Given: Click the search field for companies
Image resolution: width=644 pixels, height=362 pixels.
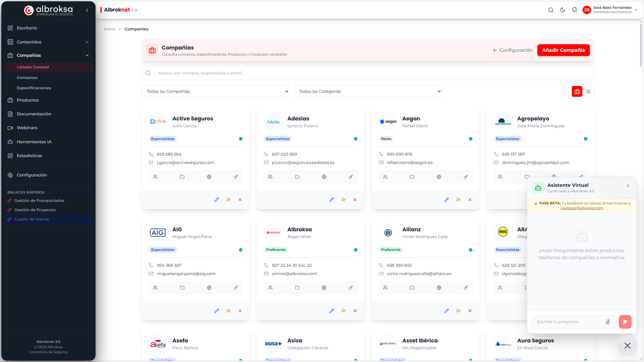Looking at the screenshot, I should (367, 73).
